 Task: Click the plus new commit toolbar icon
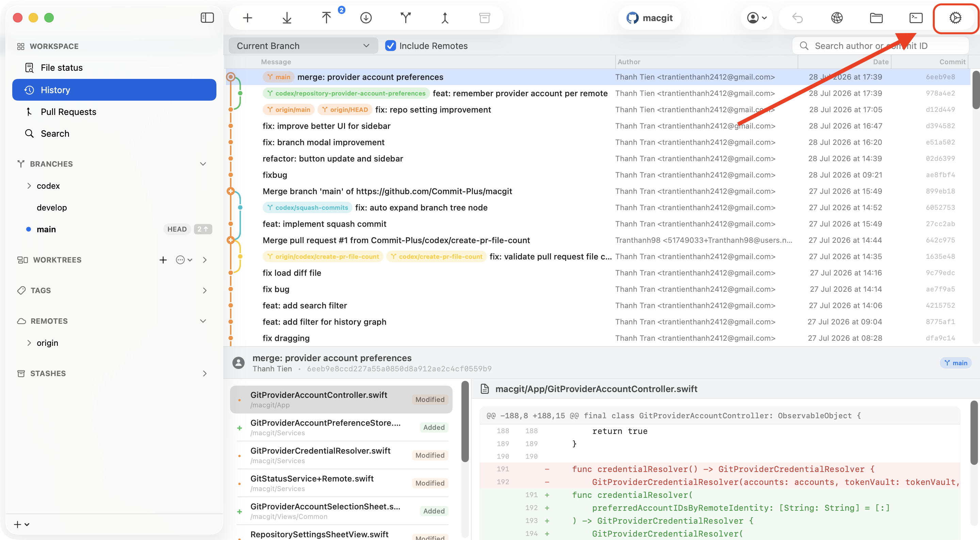click(x=247, y=17)
